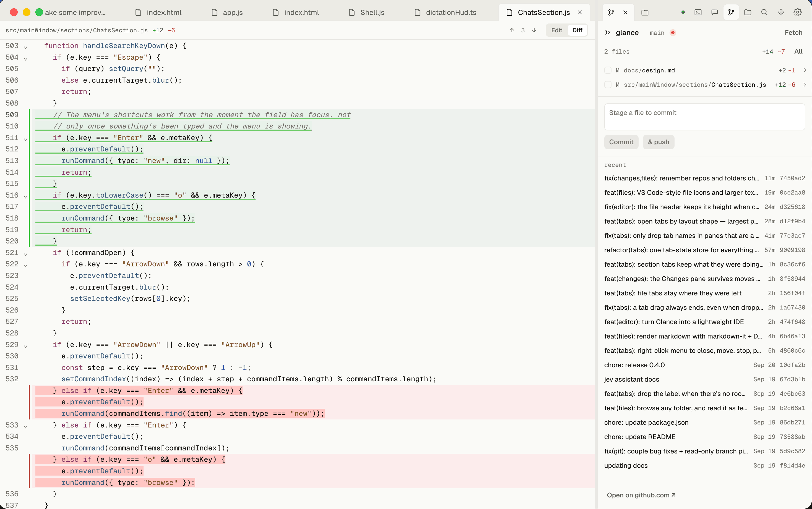Image resolution: width=812 pixels, height=509 pixels.
Task: Switch to the Shell.js tab
Action: click(x=366, y=12)
